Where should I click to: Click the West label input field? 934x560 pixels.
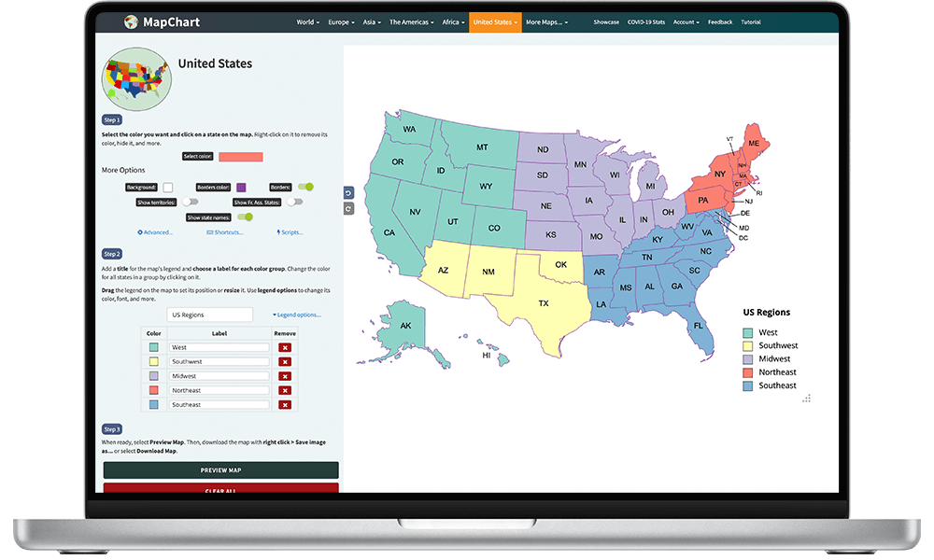click(219, 347)
